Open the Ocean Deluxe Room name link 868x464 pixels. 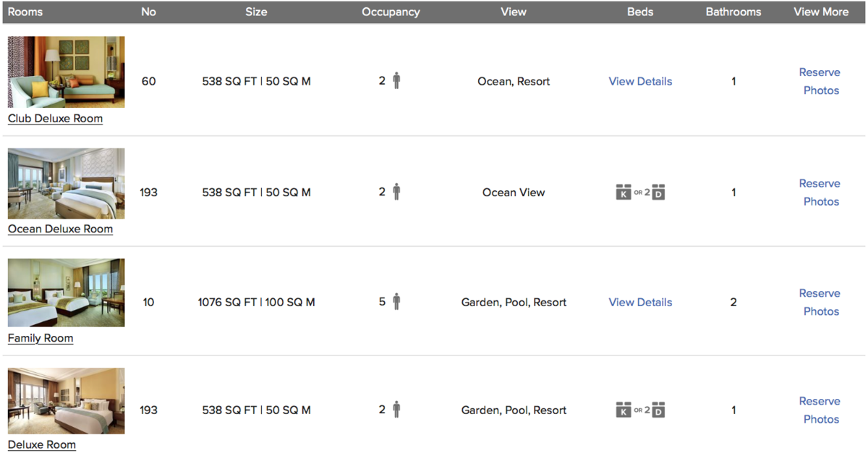[60, 229]
